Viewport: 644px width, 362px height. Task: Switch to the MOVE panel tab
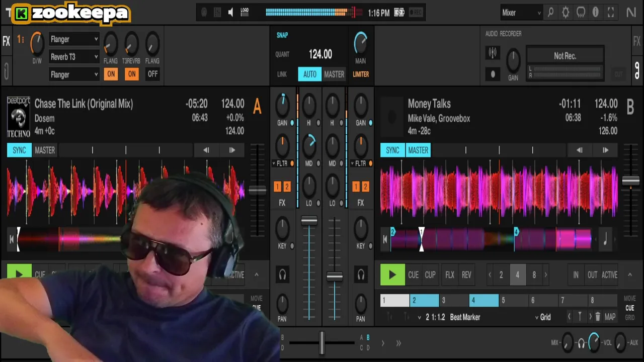click(x=630, y=299)
